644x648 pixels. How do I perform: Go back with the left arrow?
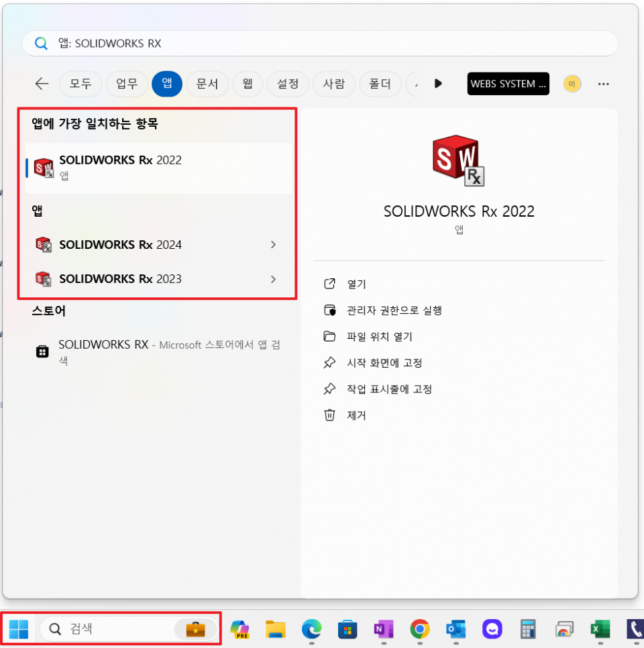[42, 84]
